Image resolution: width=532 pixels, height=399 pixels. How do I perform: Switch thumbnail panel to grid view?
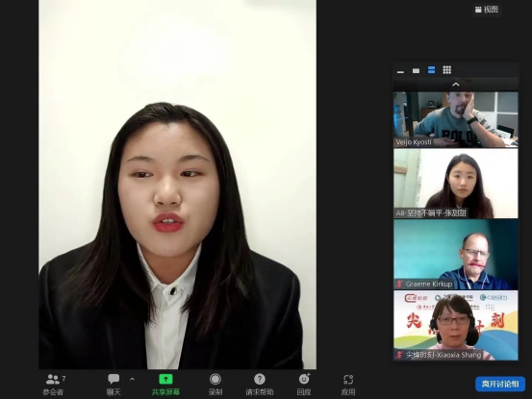click(x=447, y=70)
